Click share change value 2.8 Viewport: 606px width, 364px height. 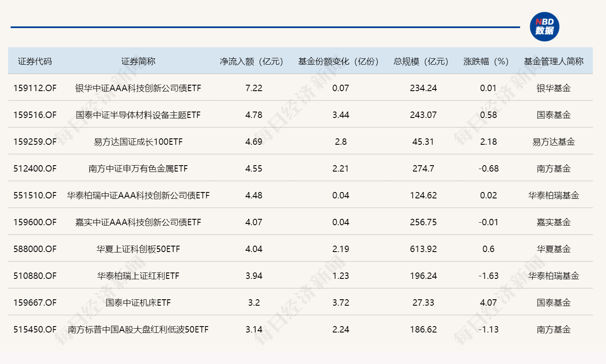click(x=341, y=142)
